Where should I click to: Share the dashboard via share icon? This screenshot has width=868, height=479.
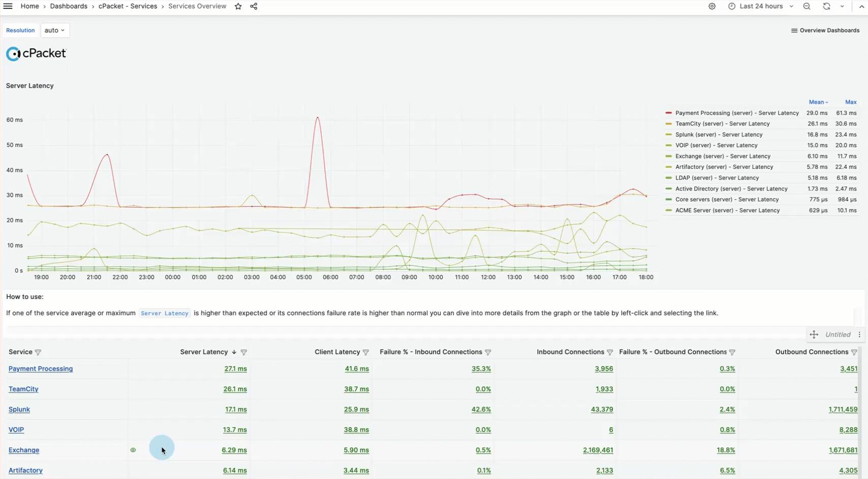point(254,6)
